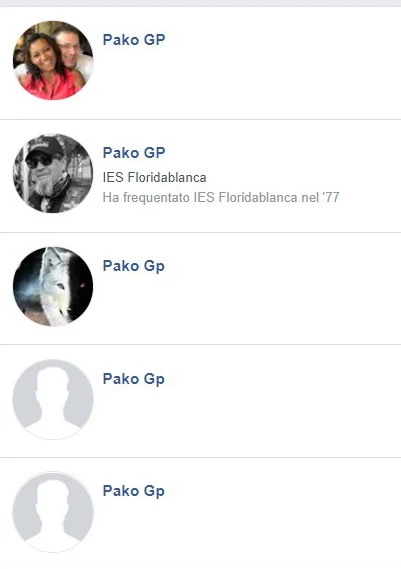
Task: Open Pako GP name above IES Floridablanca
Action: click(x=134, y=152)
